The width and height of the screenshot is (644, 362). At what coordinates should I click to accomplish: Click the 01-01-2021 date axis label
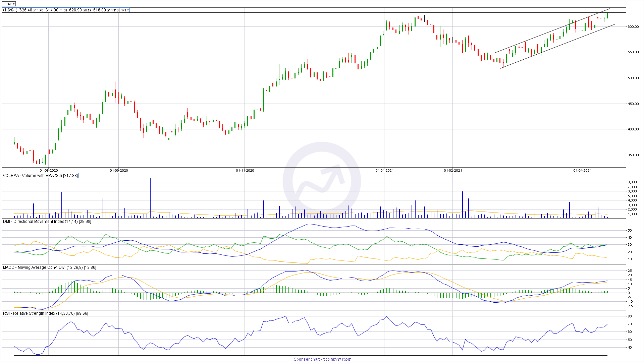(x=384, y=171)
